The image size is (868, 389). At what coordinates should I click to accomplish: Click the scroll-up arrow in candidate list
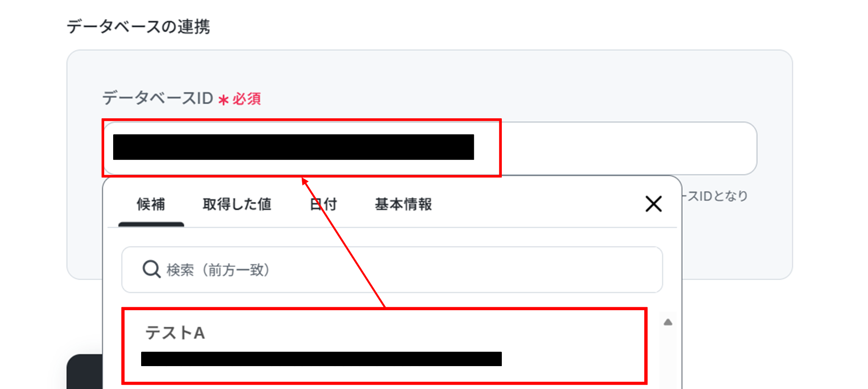click(x=668, y=322)
